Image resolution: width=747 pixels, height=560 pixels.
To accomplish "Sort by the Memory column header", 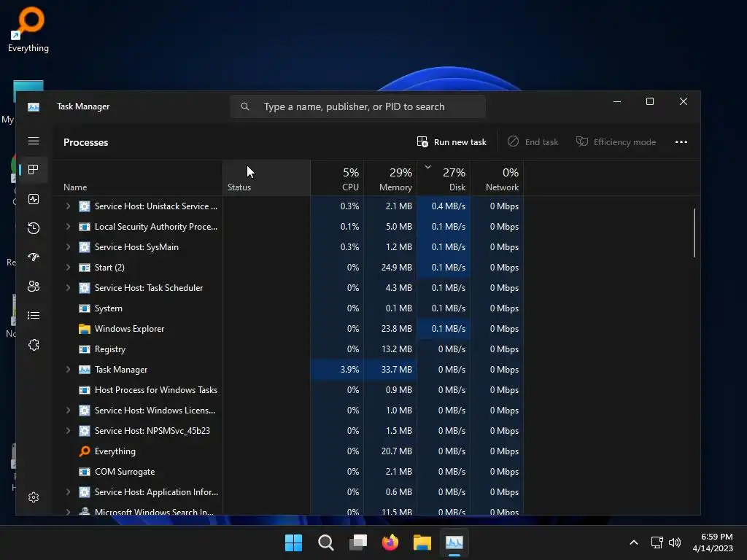I will pos(390,178).
